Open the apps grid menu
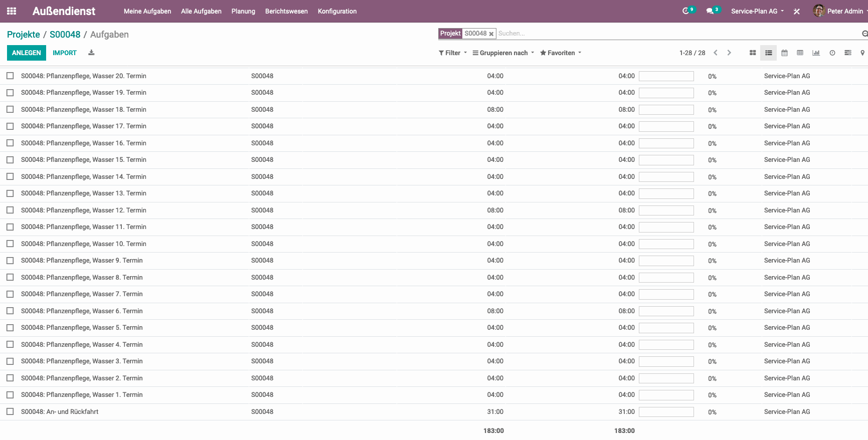 (x=12, y=11)
